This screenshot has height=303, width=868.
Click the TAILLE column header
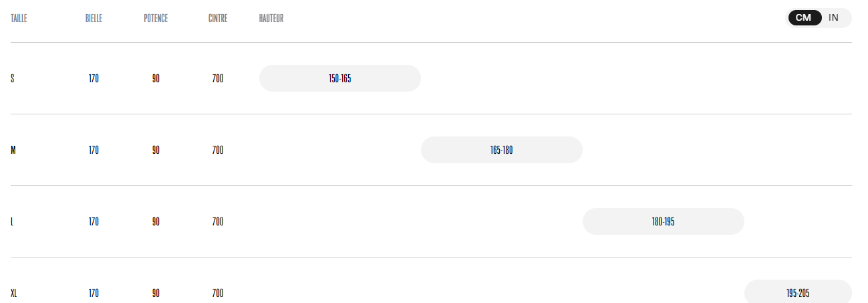pyautogui.click(x=19, y=19)
